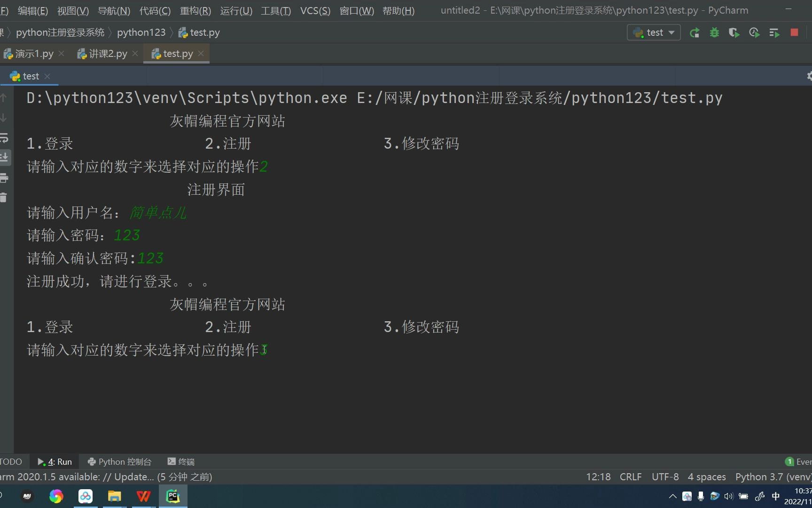
Task: Close the test.py editor tab
Action: (x=201, y=54)
